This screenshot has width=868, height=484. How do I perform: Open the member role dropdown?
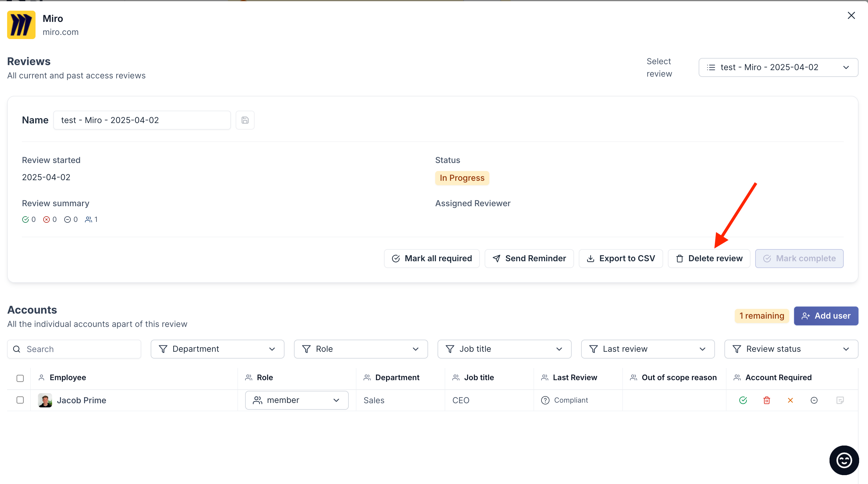click(x=297, y=400)
